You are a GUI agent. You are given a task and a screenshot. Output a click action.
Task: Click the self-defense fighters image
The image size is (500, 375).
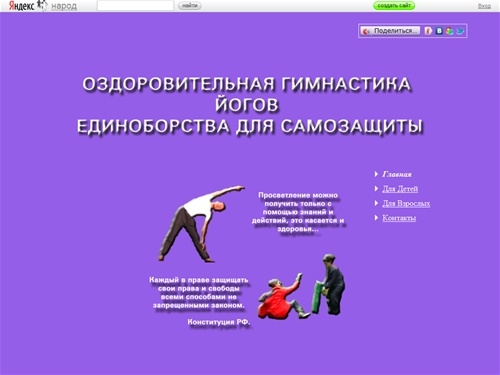[302, 287]
